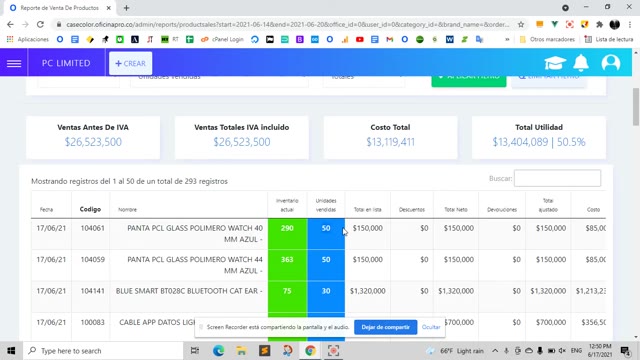The width and height of the screenshot is (640, 360).
Task: Click the page vertical scrollbar
Action: [636, 107]
